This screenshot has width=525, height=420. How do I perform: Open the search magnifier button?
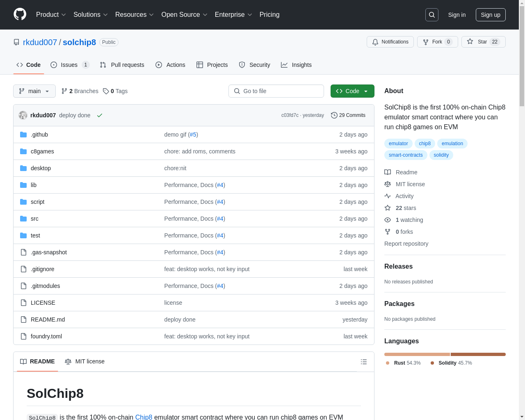click(432, 15)
